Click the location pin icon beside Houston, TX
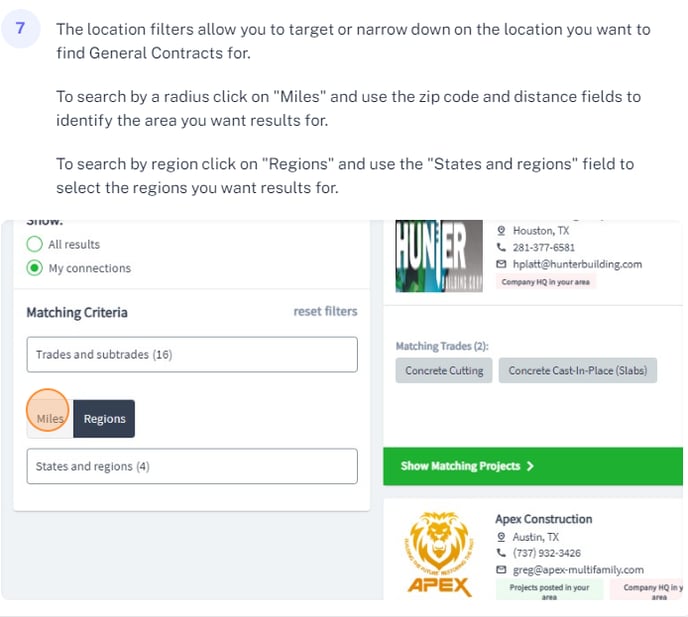 tap(501, 230)
